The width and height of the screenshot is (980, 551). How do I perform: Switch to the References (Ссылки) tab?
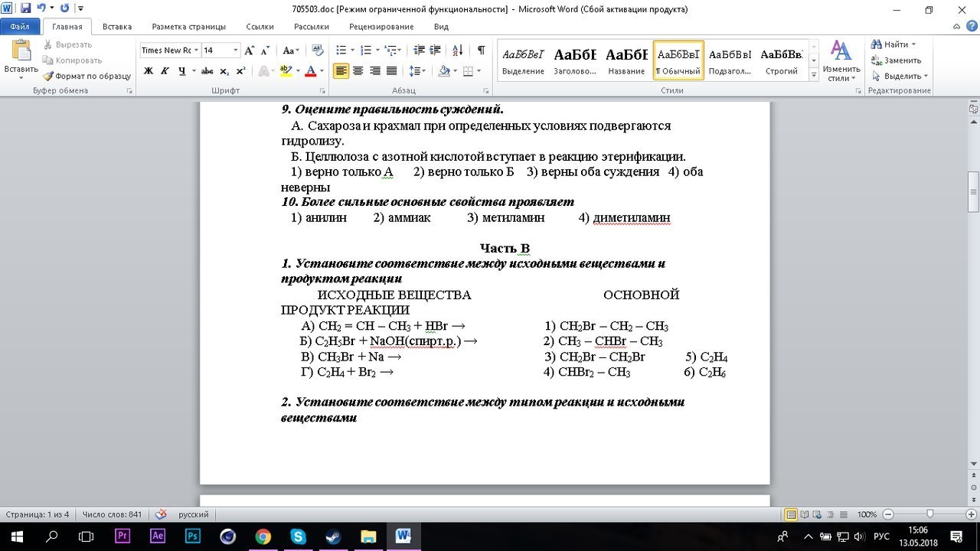tap(260, 27)
